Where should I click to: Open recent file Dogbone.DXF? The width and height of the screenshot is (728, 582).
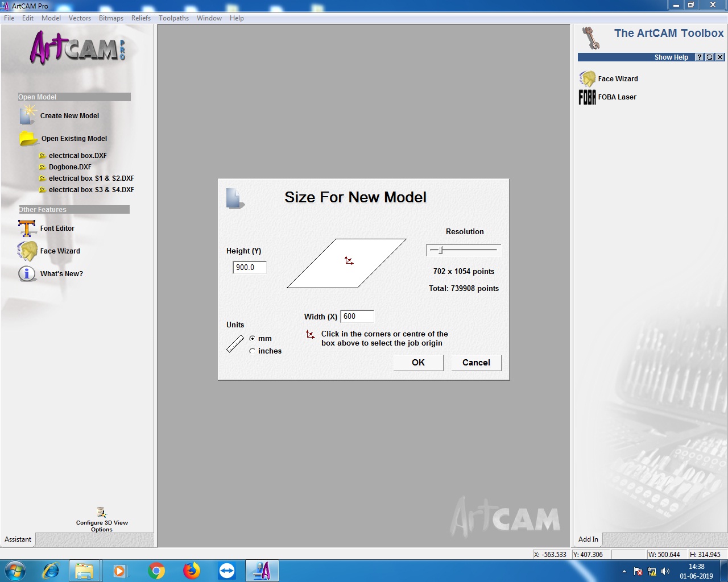pos(70,167)
